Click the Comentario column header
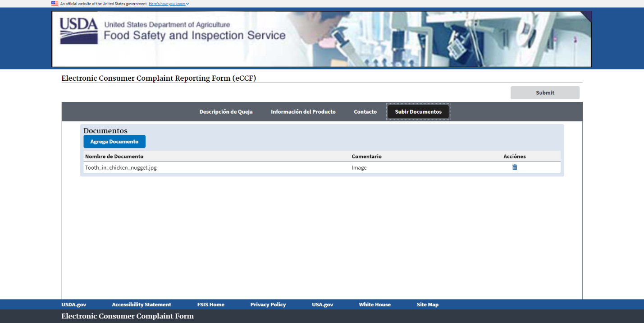Image resolution: width=644 pixels, height=323 pixels. [367, 157]
